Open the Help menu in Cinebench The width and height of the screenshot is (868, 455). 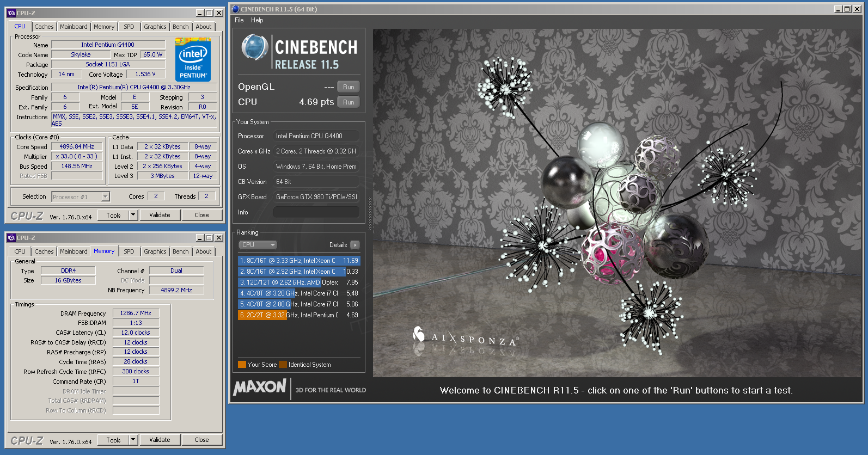point(257,20)
